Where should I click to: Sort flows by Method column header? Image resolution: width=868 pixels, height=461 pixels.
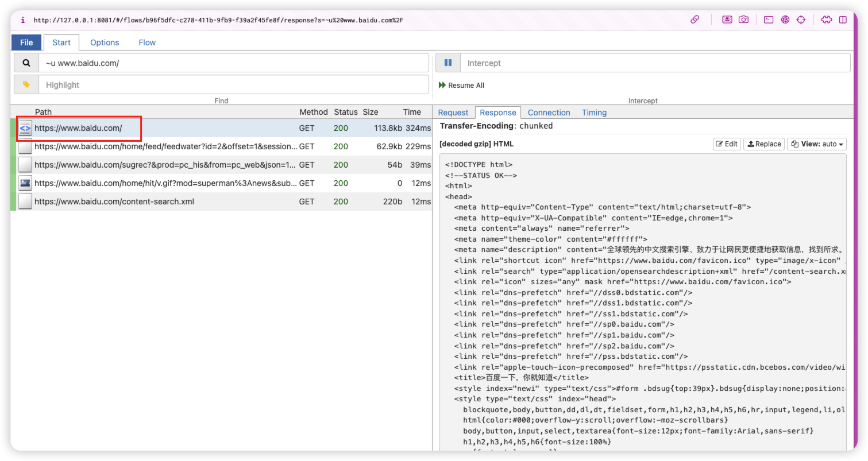[x=313, y=112]
